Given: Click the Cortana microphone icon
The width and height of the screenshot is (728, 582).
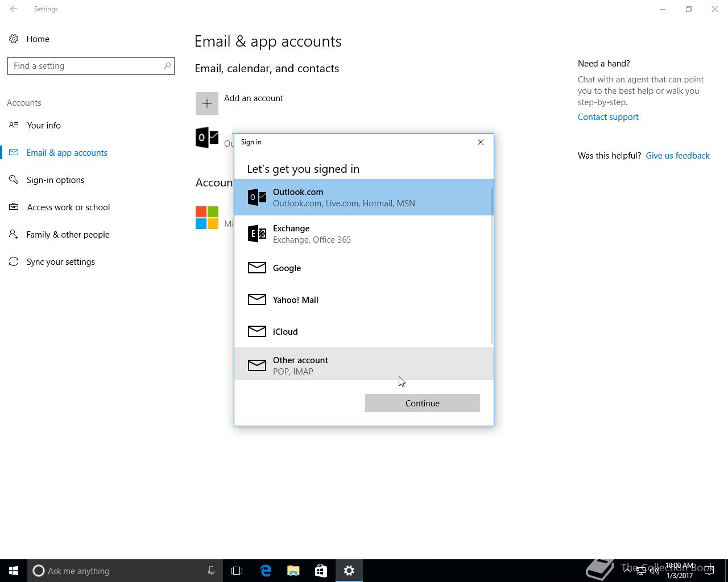Looking at the screenshot, I should [x=211, y=571].
